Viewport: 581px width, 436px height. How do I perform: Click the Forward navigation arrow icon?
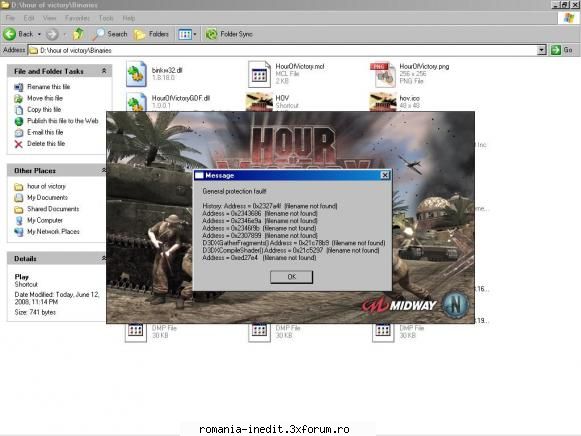[x=52, y=34]
